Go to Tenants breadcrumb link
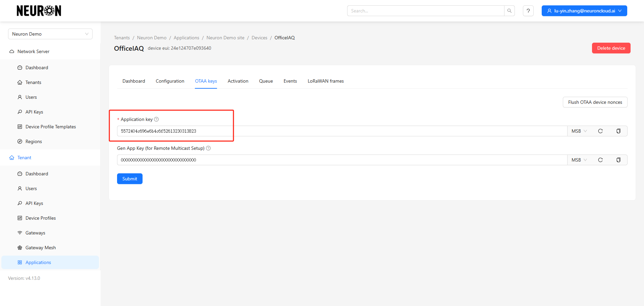 click(x=122, y=38)
